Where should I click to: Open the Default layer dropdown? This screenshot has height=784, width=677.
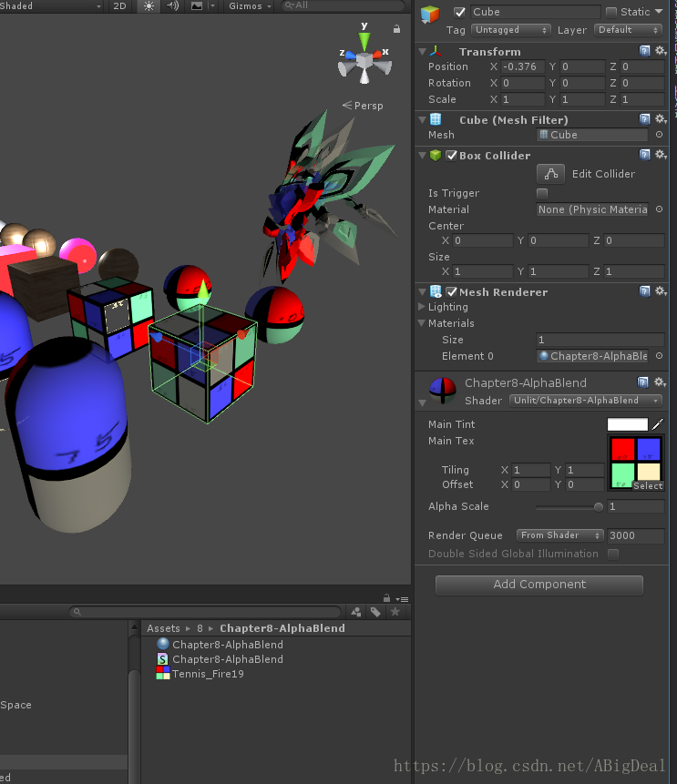628,30
